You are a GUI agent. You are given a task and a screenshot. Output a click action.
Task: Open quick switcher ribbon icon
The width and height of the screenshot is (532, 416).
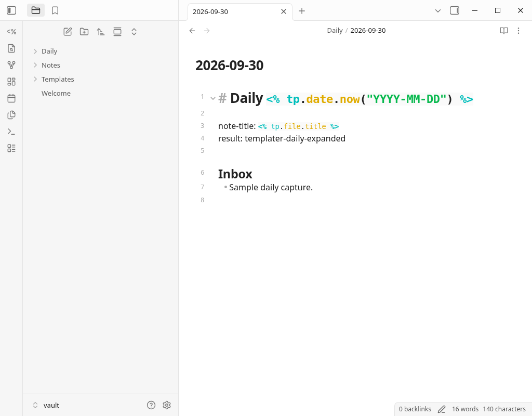[x=11, y=48]
